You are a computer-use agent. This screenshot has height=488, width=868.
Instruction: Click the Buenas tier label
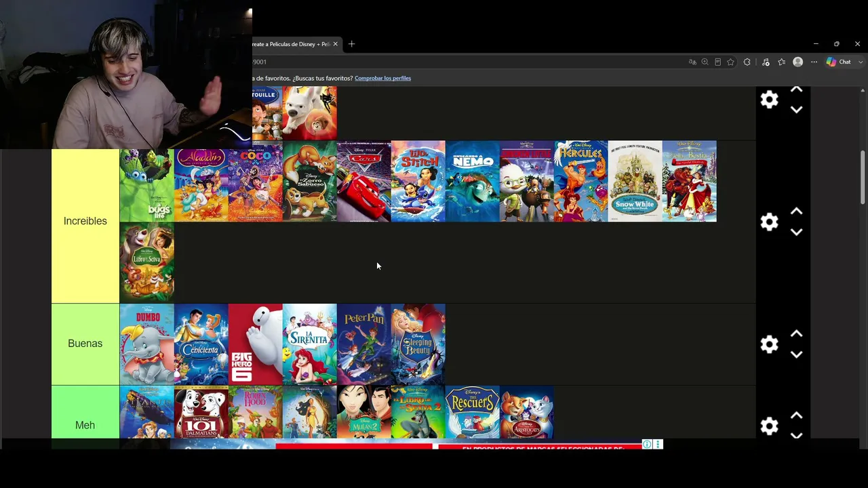click(85, 344)
